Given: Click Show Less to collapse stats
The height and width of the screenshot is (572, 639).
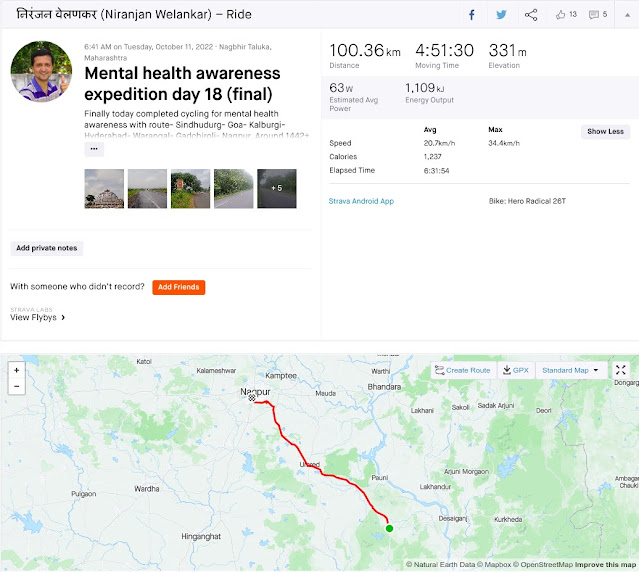Looking at the screenshot, I should pos(605,132).
